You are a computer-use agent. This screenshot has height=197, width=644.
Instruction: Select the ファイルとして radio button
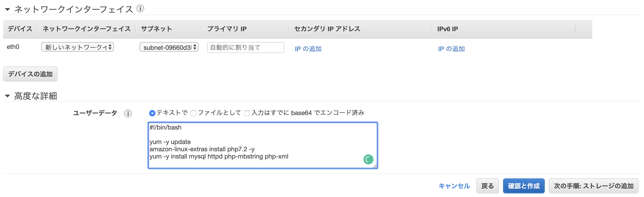tap(194, 113)
